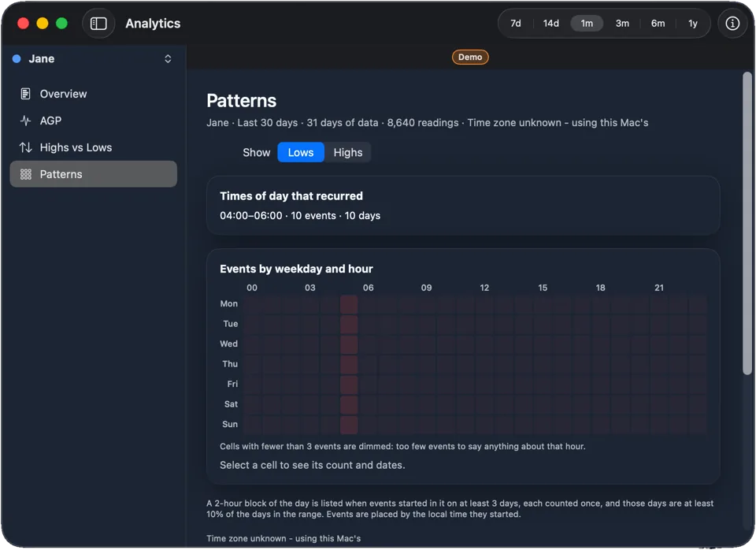
Task: Set the range to 14d
Action: [550, 23]
